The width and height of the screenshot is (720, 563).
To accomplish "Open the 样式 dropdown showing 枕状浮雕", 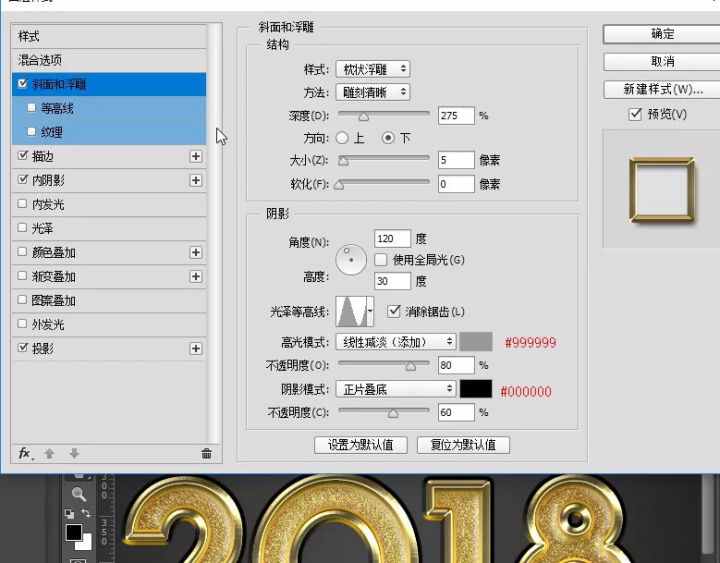I will 373,69.
